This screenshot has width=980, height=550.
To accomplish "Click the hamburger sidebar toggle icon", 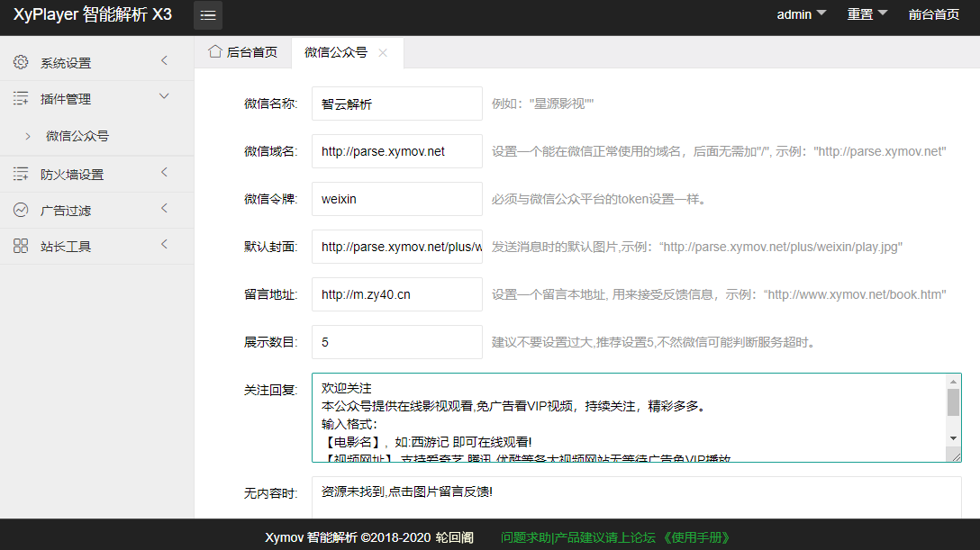I will pos(208,15).
